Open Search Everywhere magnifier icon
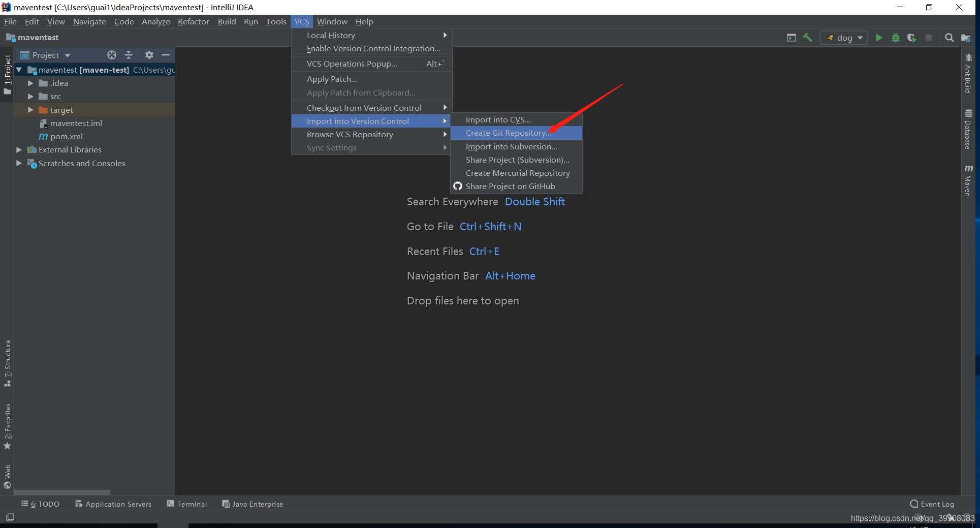 click(949, 38)
